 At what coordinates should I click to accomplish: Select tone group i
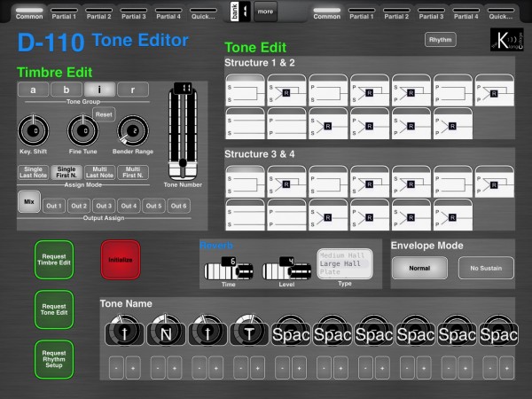[x=99, y=90]
